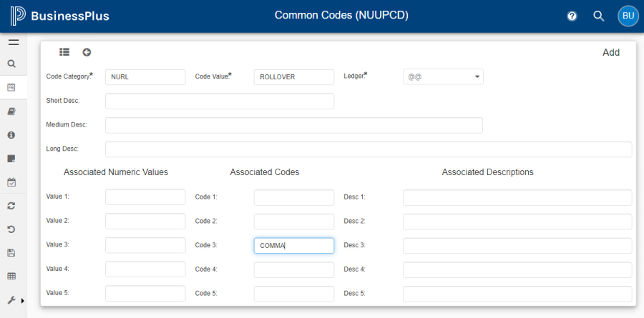Image resolution: width=644 pixels, height=318 pixels.
Task: Open the BU user profile menu
Action: point(628,16)
